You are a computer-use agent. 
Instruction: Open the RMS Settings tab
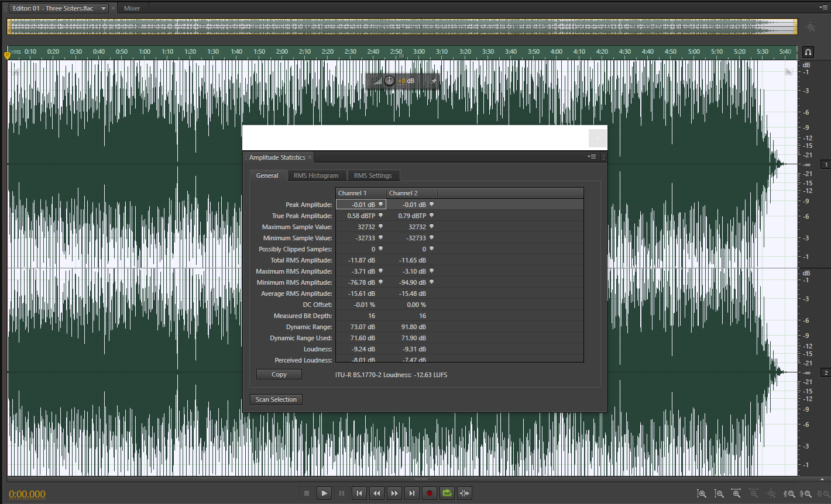(373, 175)
